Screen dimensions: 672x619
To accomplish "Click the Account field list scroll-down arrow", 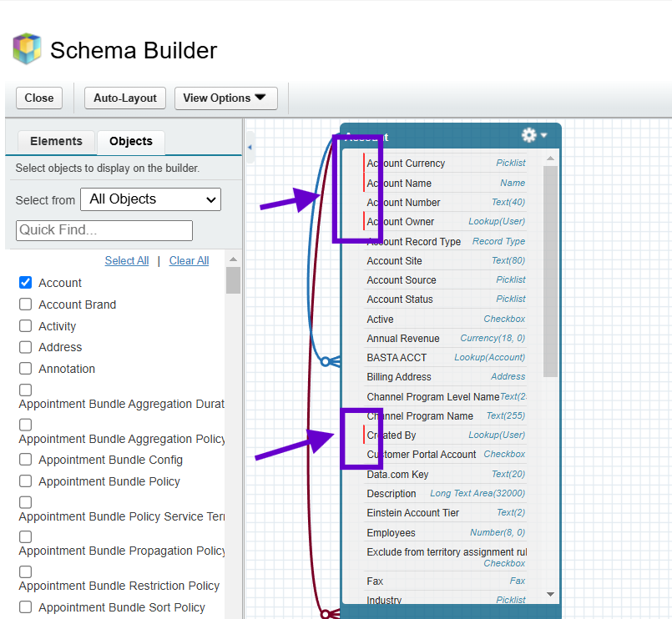I will click(x=551, y=594).
